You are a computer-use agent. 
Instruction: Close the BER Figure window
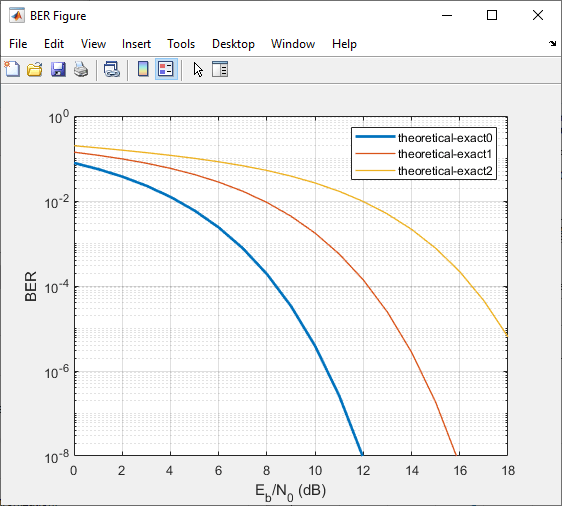point(538,15)
